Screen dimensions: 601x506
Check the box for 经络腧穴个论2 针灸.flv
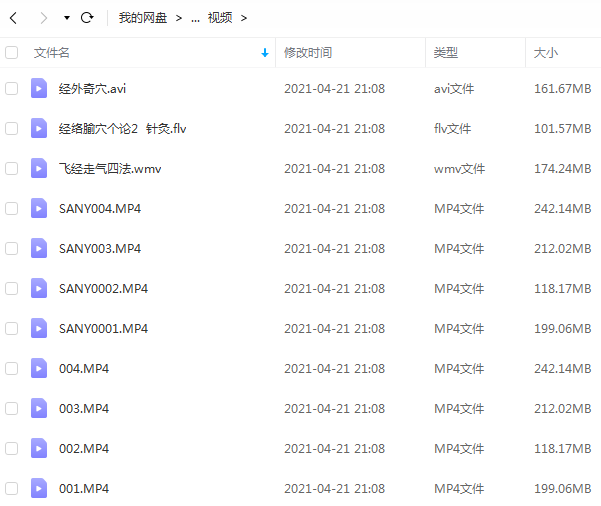(x=11, y=128)
